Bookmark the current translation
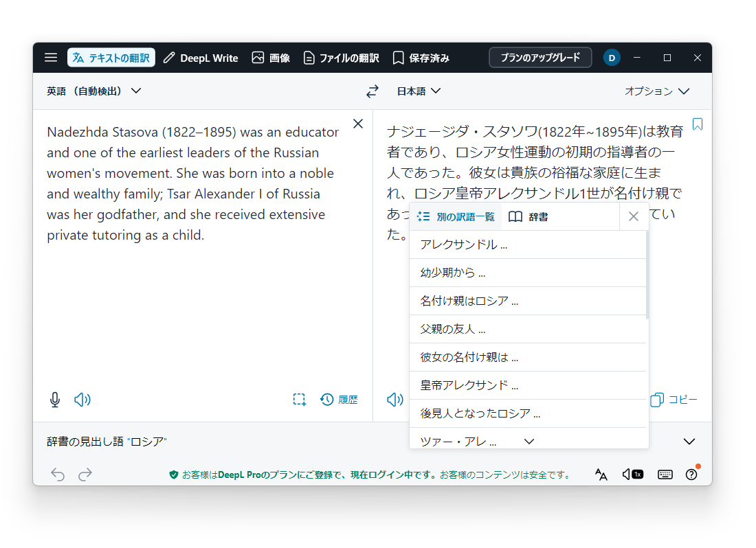Screen dimensions: 756x548 [698, 123]
